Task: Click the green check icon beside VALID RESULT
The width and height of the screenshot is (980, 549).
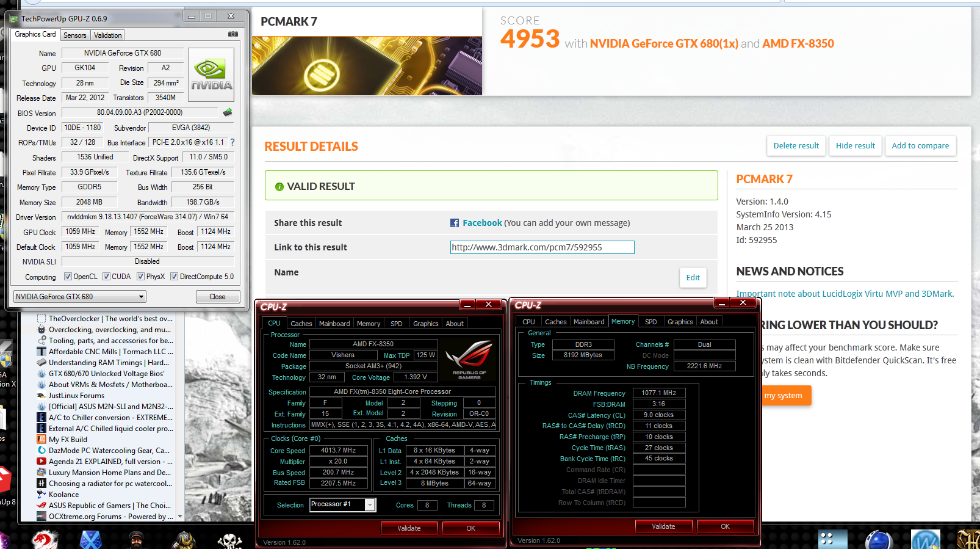Action: pyautogui.click(x=279, y=187)
